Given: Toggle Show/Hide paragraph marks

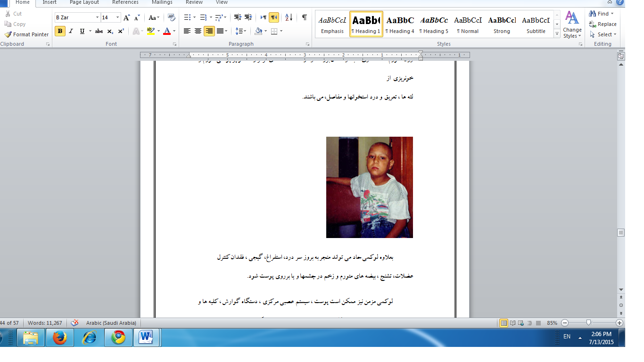Looking at the screenshot, I should pos(305,17).
